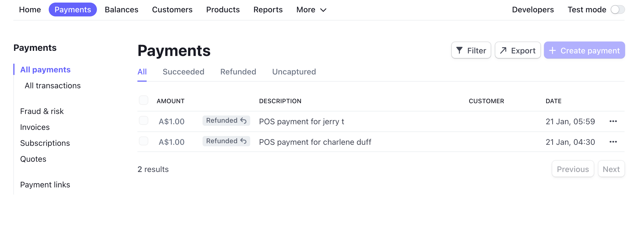Open the Uncaptured tab

[x=294, y=72]
